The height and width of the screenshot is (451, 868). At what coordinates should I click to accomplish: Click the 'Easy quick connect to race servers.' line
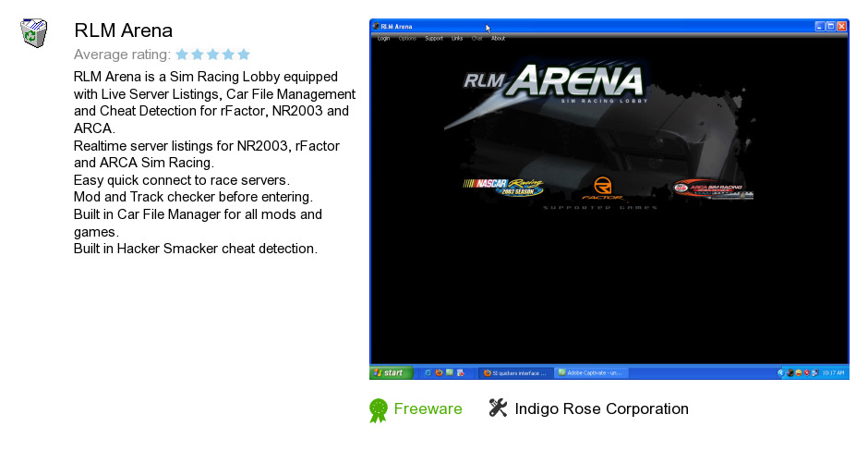[182, 180]
